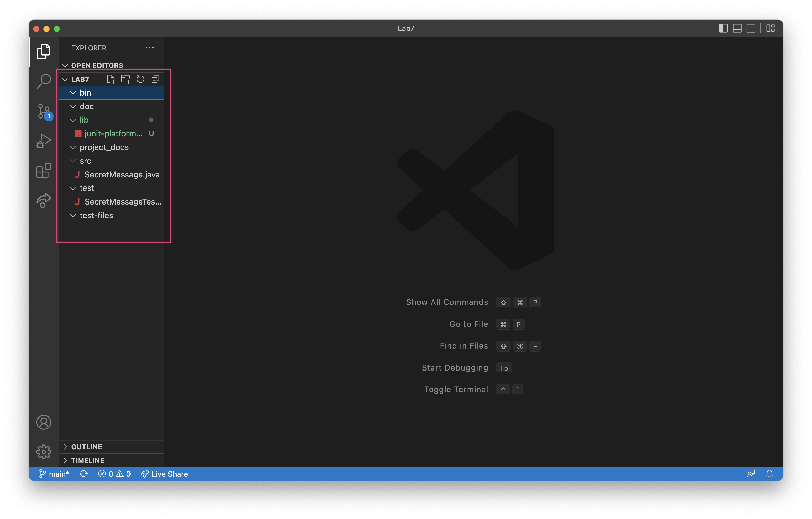Open Source Control view with badge
This screenshot has width=812, height=519.
pos(44,111)
